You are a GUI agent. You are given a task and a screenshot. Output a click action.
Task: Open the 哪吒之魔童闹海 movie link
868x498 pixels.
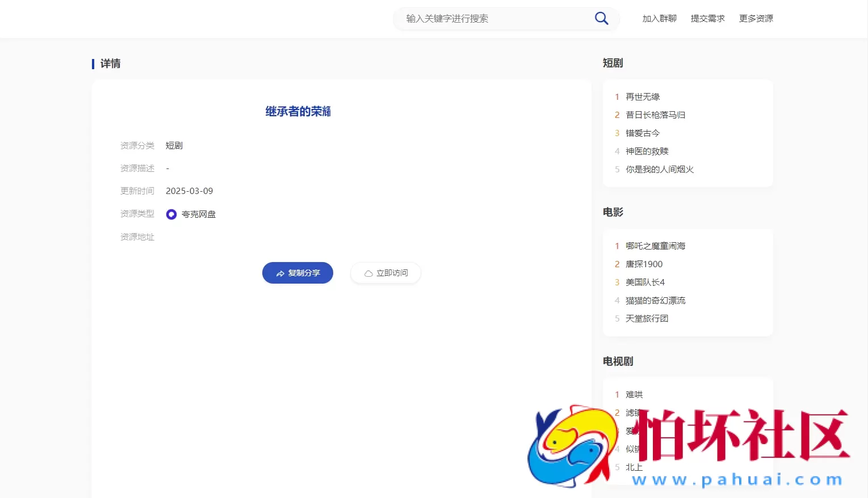pyautogui.click(x=655, y=246)
